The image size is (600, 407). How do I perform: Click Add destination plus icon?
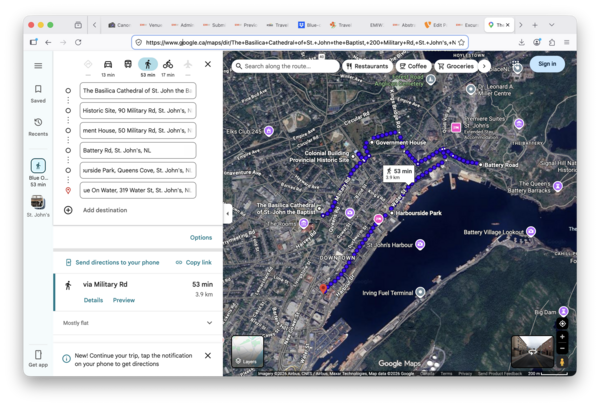coord(68,210)
